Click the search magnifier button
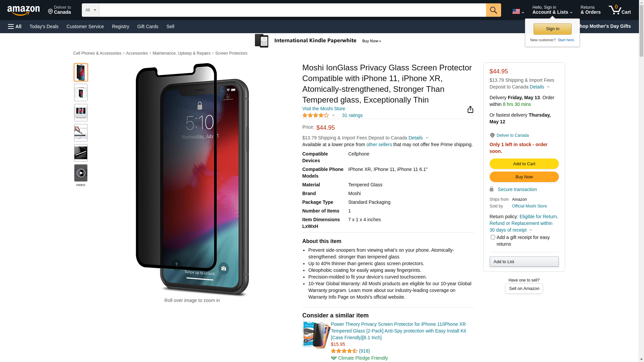This screenshot has height=362, width=644. point(493,10)
